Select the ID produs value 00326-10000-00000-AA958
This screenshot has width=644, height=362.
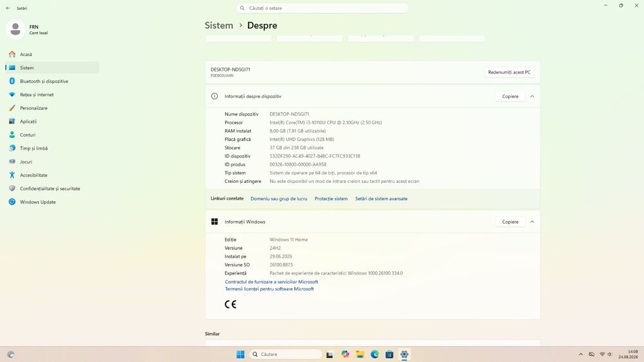pyautogui.click(x=298, y=164)
